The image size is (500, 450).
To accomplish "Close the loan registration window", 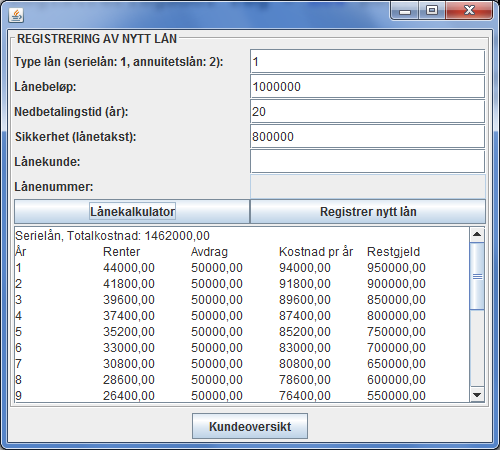I will (x=469, y=11).
